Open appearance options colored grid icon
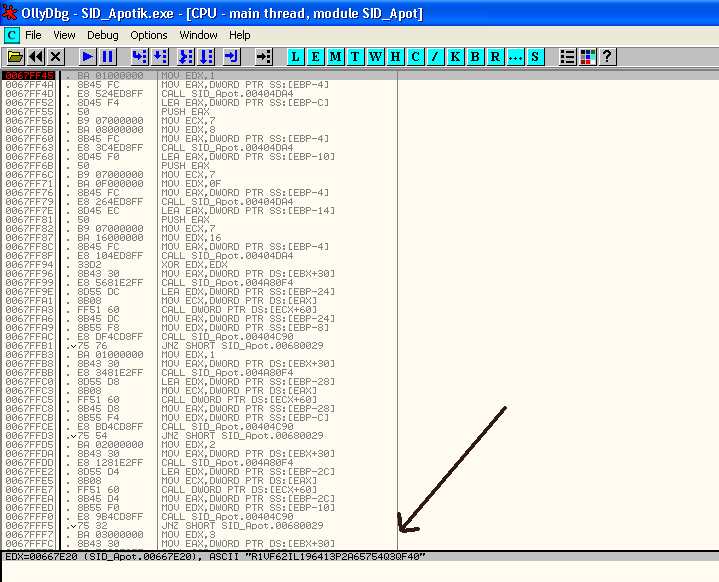Viewport: 719px width, 582px height. coord(587,57)
